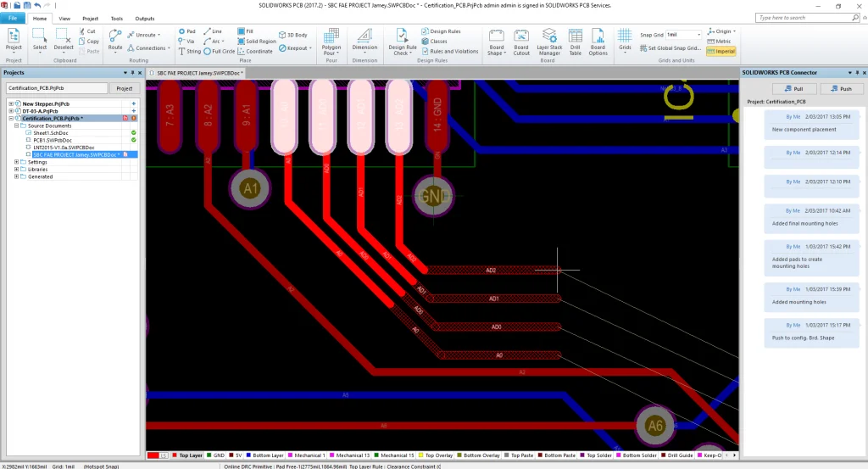Click the red Top Layer color swatch
The height and width of the screenshot is (469, 868).
[154, 455]
